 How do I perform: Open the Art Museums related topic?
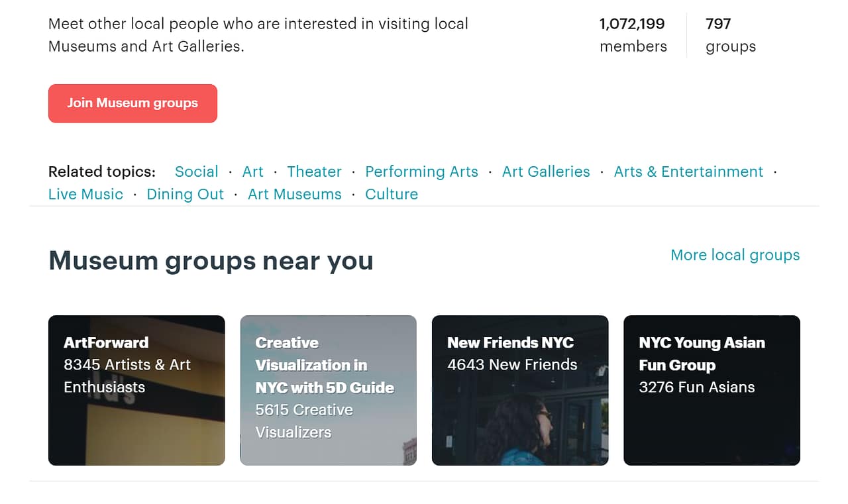[x=294, y=194]
